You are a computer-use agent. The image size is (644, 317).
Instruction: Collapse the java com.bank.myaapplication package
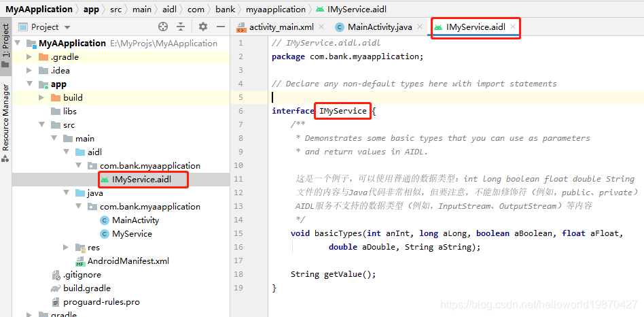click(78, 206)
